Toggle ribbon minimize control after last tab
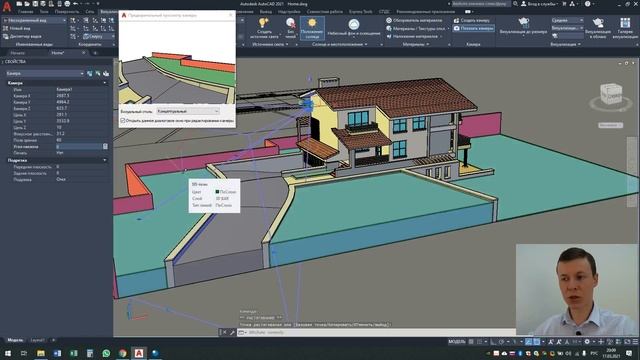This screenshot has height=360, width=640. [468, 12]
